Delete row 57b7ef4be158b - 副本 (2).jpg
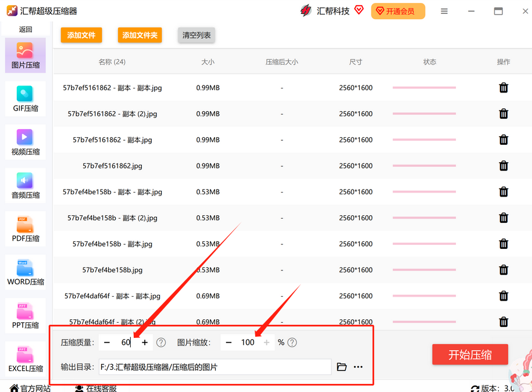532x392 pixels. [x=504, y=218]
